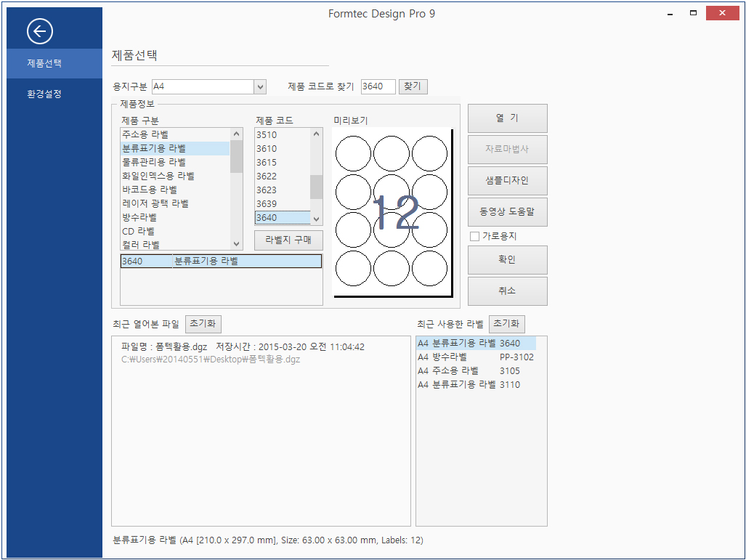This screenshot has width=746, height=560.
Task: Open recent file 폼텍활용.dgz
Action: click(x=243, y=352)
